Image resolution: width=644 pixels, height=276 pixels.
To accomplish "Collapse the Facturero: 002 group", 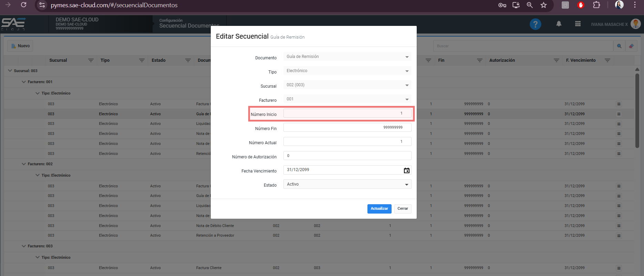I will tap(24, 164).
